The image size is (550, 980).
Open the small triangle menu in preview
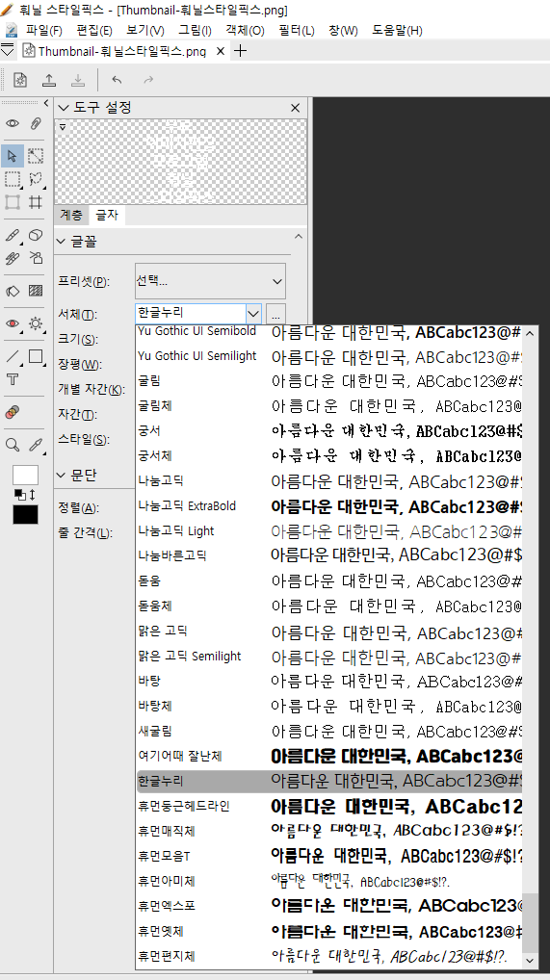pyautogui.click(x=62, y=127)
